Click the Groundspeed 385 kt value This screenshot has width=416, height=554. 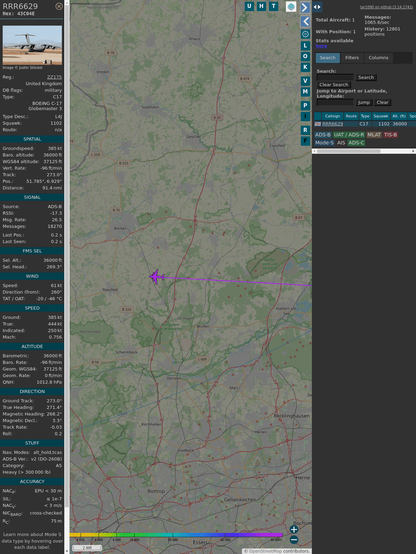tap(55, 148)
